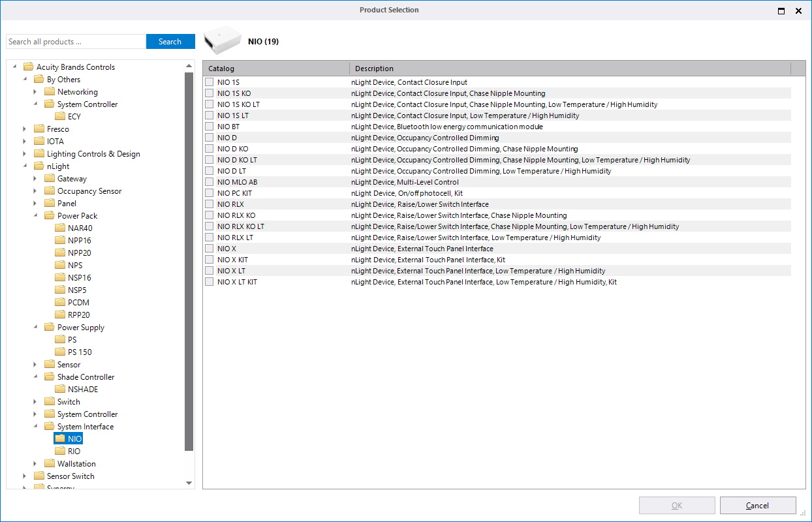Click the NIO folder icon in tree
This screenshot has height=522, width=812.
pyautogui.click(x=60, y=439)
